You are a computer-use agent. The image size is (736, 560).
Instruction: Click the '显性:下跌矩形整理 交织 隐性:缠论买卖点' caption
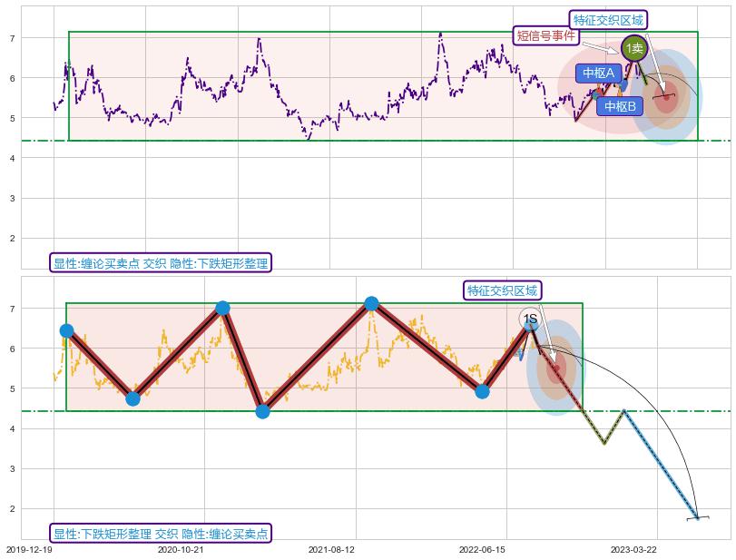(x=159, y=534)
